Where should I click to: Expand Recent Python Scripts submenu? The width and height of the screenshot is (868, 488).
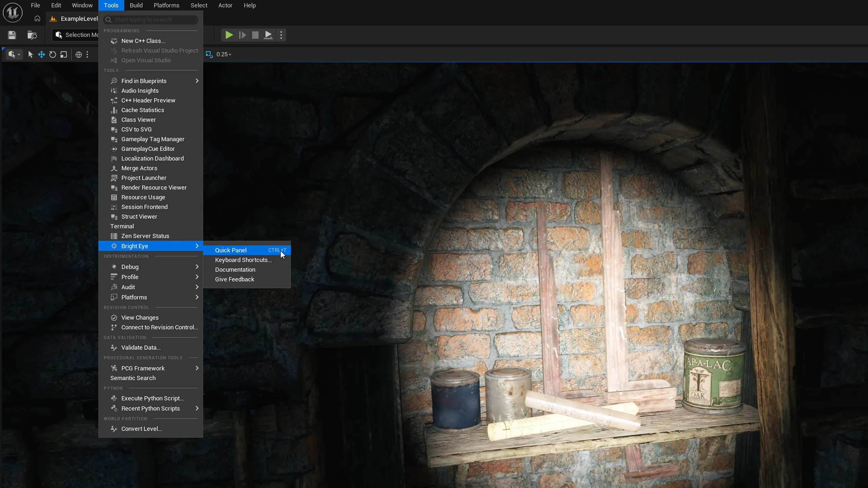pyautogui.click(x=151, y=409)
